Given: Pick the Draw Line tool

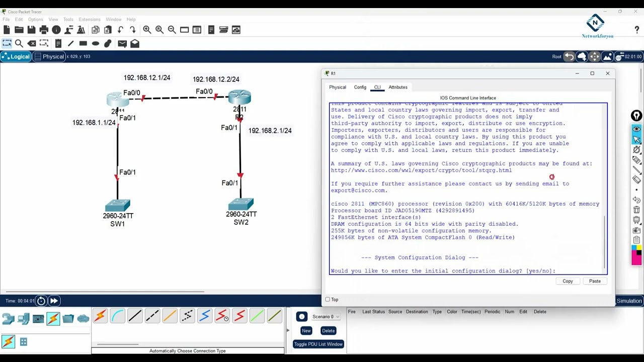Looking at the screenshot, I should click(x=70, y=44).
